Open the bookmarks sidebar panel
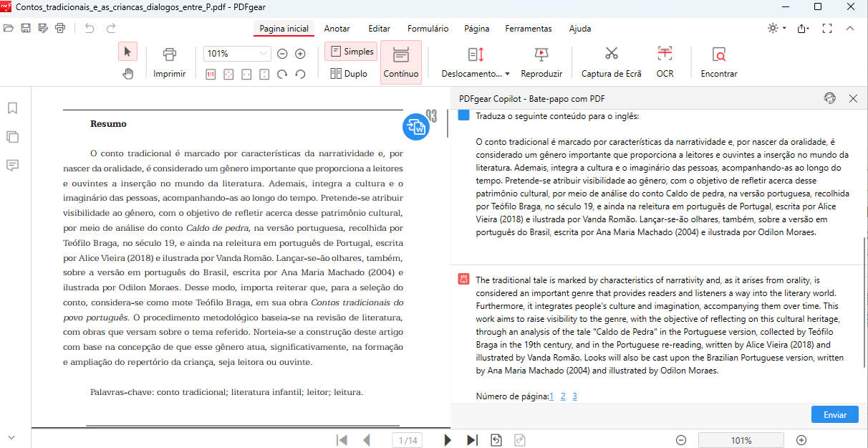868x448 pixels. [x=11, y=108]
